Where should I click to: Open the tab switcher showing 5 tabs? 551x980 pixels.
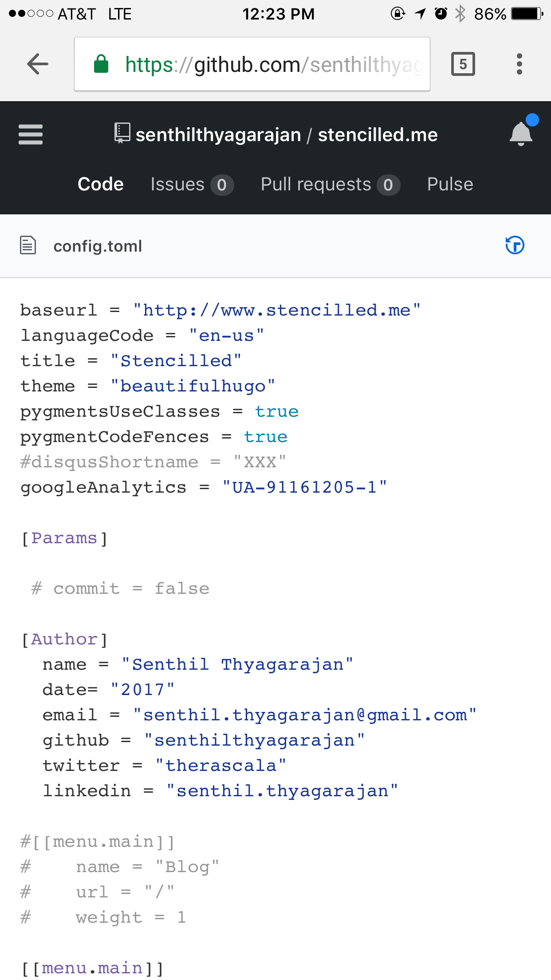(x=463, y=64)
